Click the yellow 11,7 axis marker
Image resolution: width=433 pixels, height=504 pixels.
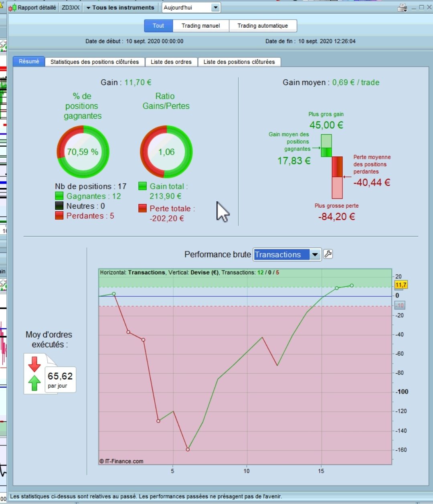point(401,285)
